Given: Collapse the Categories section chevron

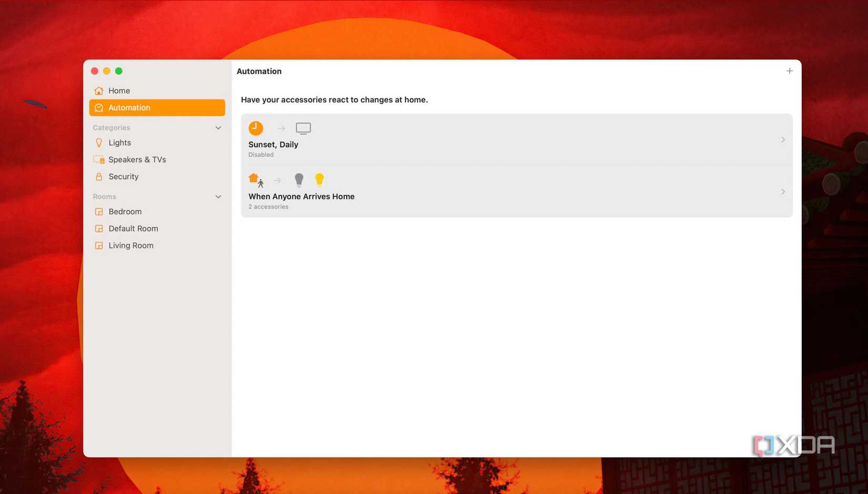Looking at the screenshot, I should point(218,128).
